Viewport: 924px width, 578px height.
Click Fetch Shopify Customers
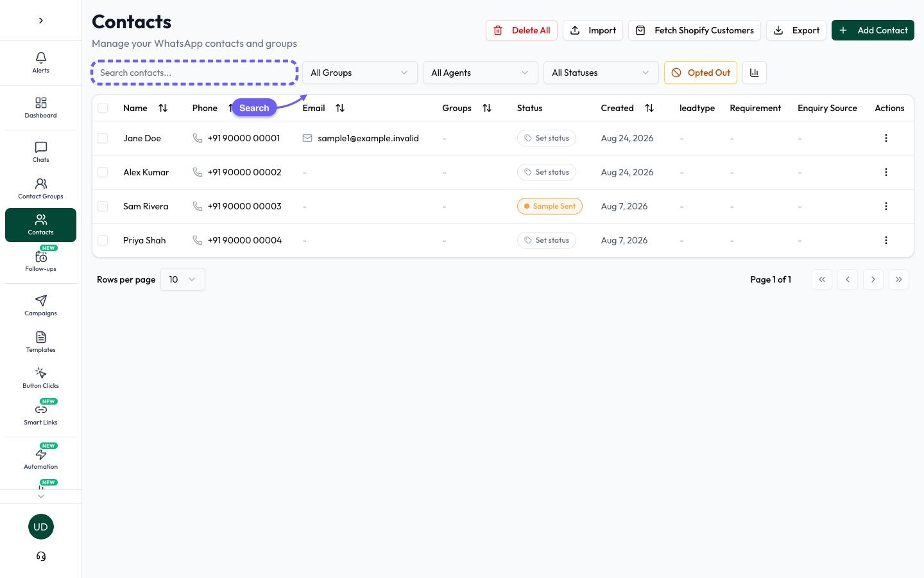pos(694,30)
